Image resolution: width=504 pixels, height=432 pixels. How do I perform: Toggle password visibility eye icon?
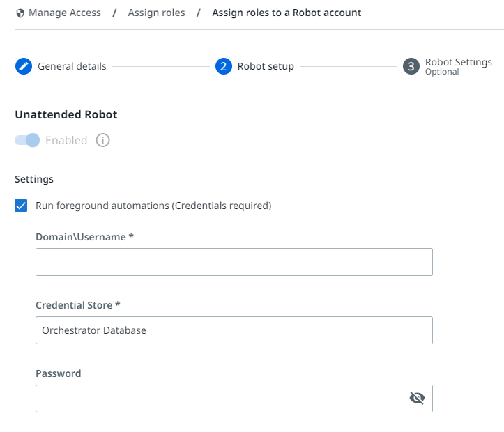coord(418,399)
